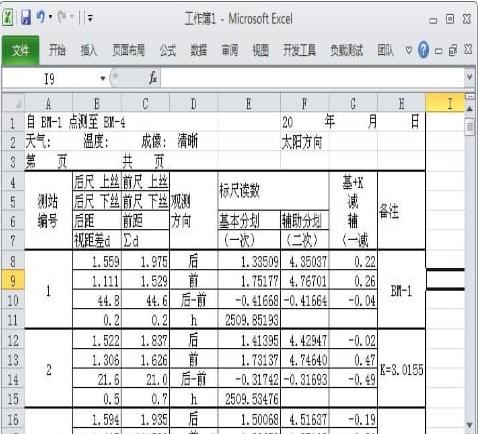478x434 pixels.
Task: Click the cell containing -0.31742
Action: click(249, 379)
